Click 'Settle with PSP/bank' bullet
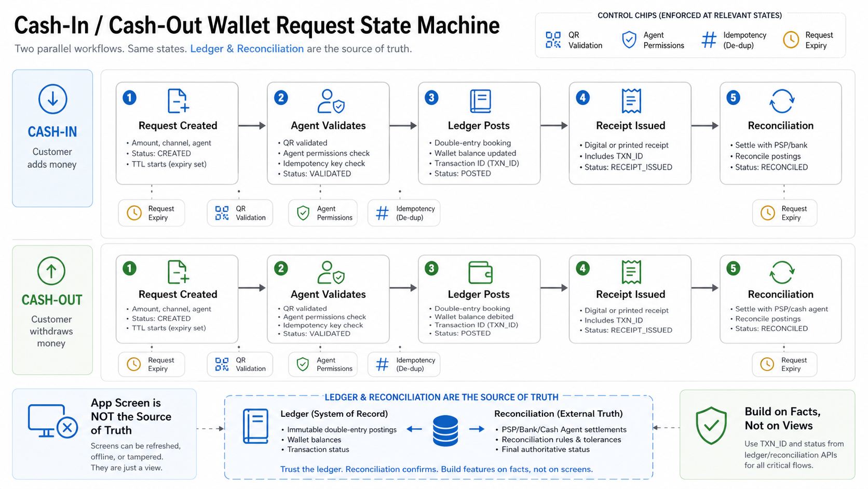The height and width of the screenshot is (489, 868). point(771,145)
